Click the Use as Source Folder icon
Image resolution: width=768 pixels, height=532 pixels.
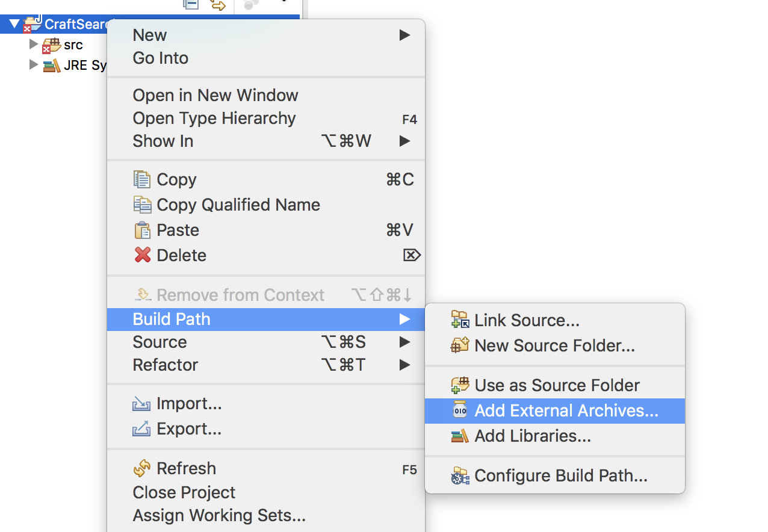[x=460, y=385]
